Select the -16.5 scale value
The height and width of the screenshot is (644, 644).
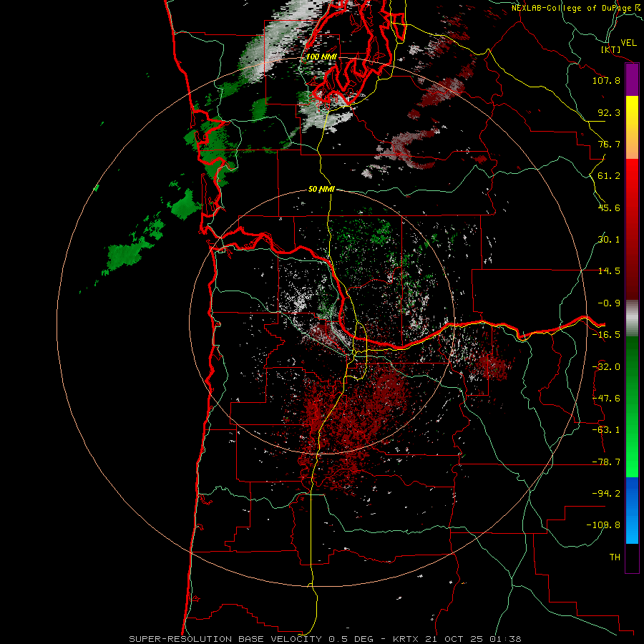(x=606, y=335)
